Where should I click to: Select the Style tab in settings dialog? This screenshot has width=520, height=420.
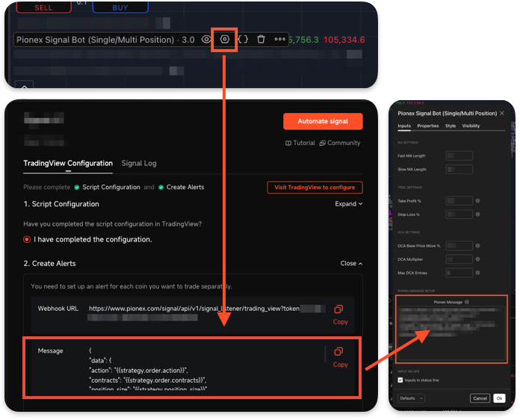click(451, 126)
